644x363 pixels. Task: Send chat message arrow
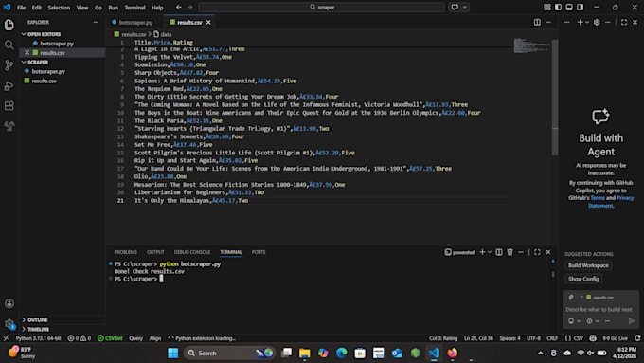click(x=632, y=320)
